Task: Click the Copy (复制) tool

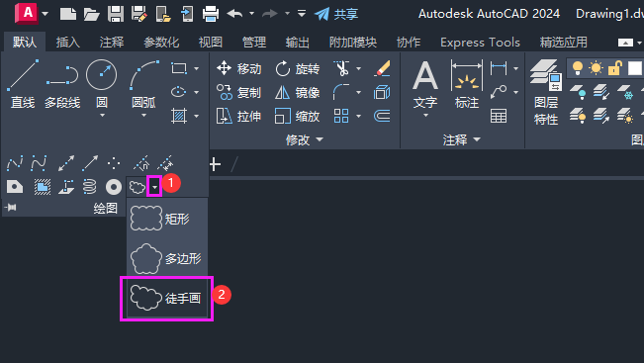Action: 239,92
